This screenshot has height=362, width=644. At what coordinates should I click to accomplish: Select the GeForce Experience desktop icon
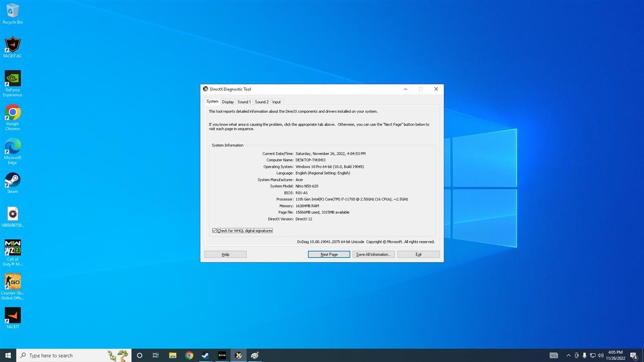pos(13,83)
